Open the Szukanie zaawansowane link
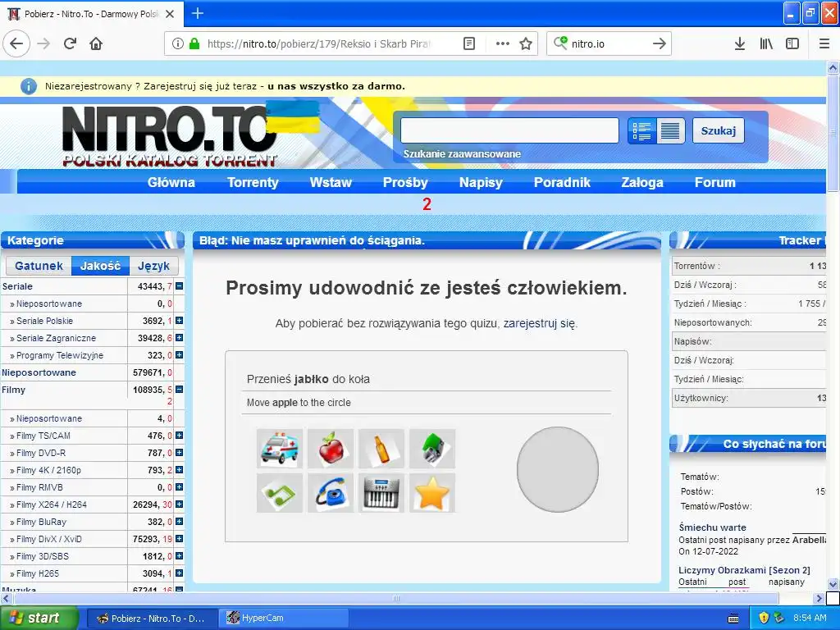Image resolution: width=840 pixels, height=630 pixels. click(462, 153)
